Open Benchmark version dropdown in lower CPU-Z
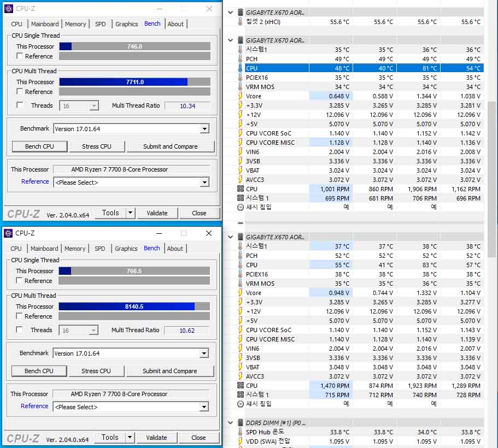The width and height of the screenshot is (498, 448). click(x=204, y=353)
